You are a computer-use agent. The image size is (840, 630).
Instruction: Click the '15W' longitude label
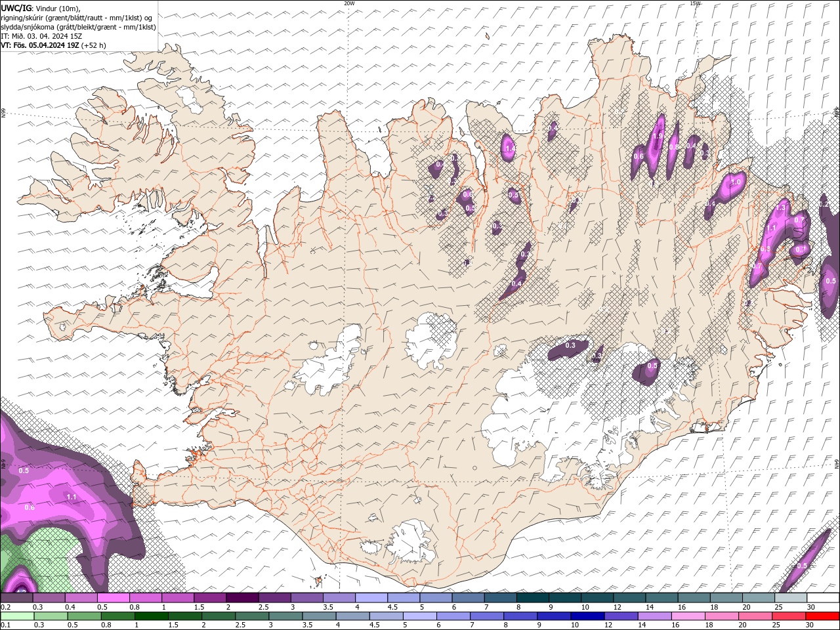[x=695, y=3]
